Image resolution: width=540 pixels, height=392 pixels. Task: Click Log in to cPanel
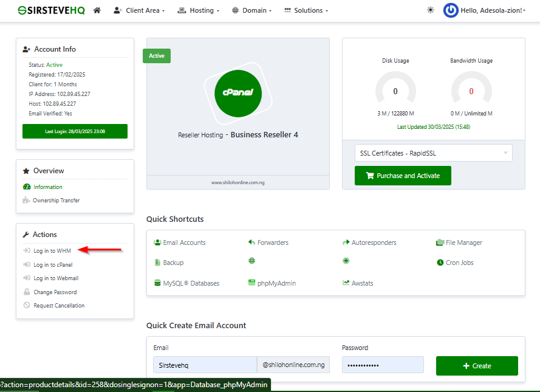point(48,264)
